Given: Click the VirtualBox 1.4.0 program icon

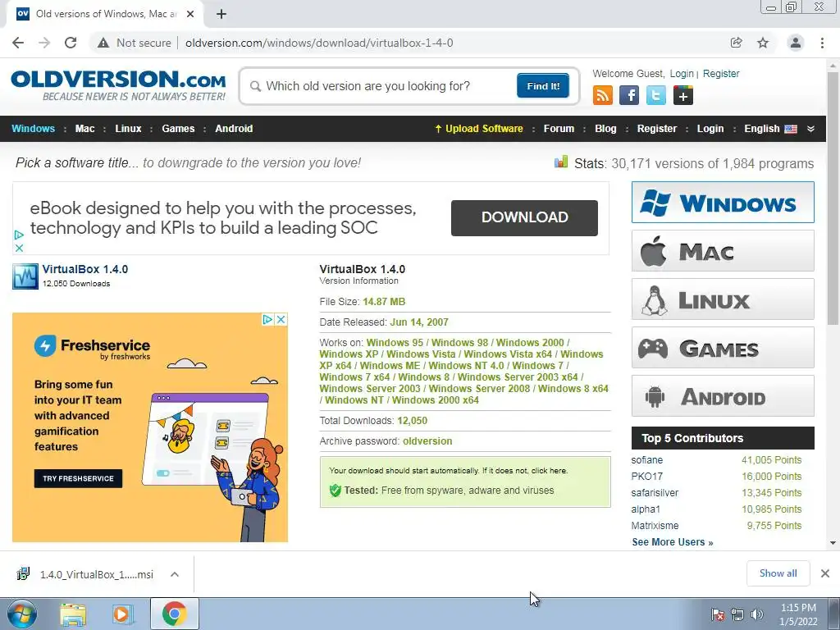Looking at the screenshot, I should click(25, 276).
